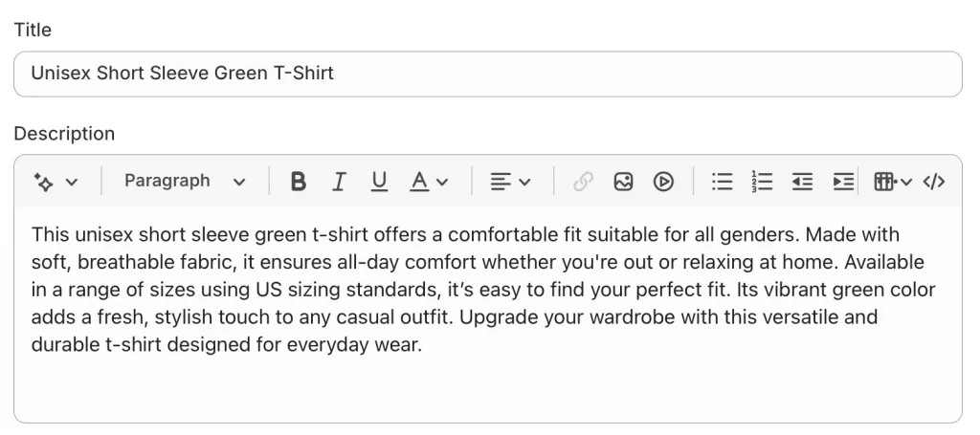Click the Title input field
The width and height of the screenshot is (980, 435).
pos(487,74)
